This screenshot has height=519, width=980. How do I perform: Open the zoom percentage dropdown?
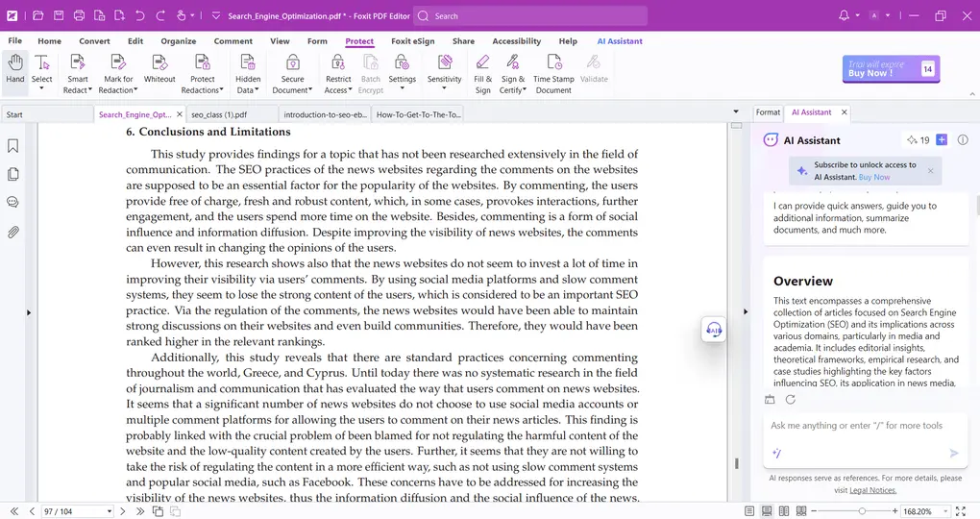(946, 511)
